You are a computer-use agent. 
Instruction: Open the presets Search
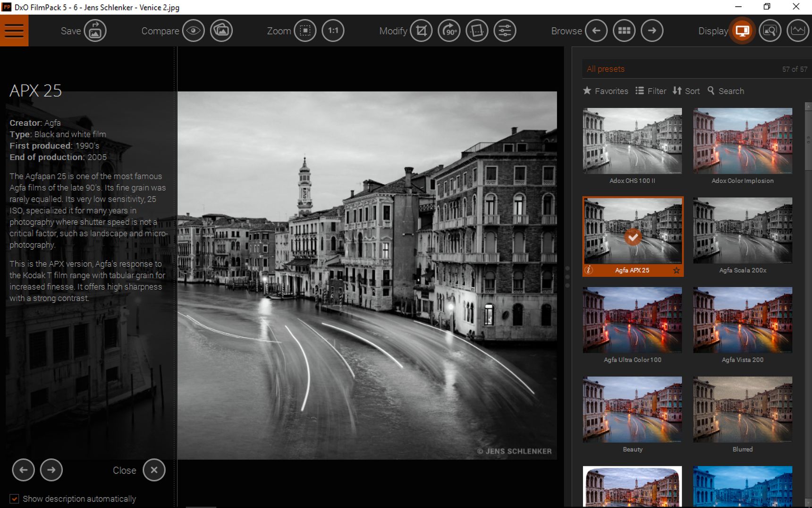tap(726, 91)
